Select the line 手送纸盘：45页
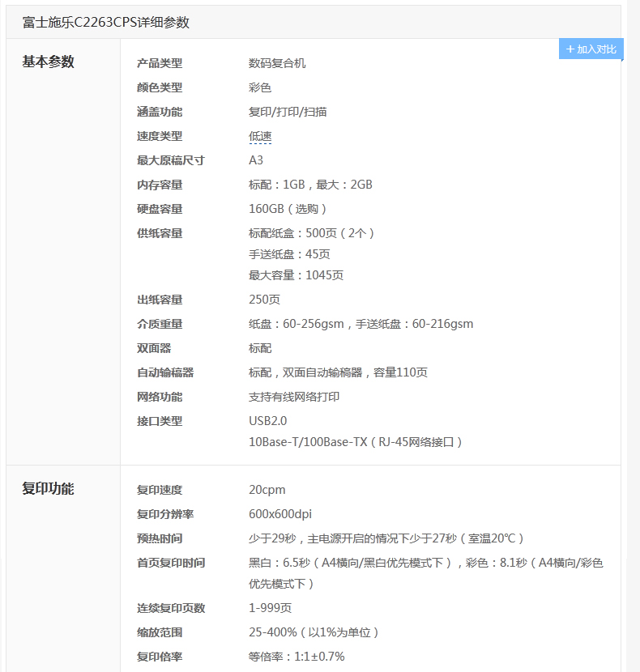The image size is (640, 672). point(289,254)
